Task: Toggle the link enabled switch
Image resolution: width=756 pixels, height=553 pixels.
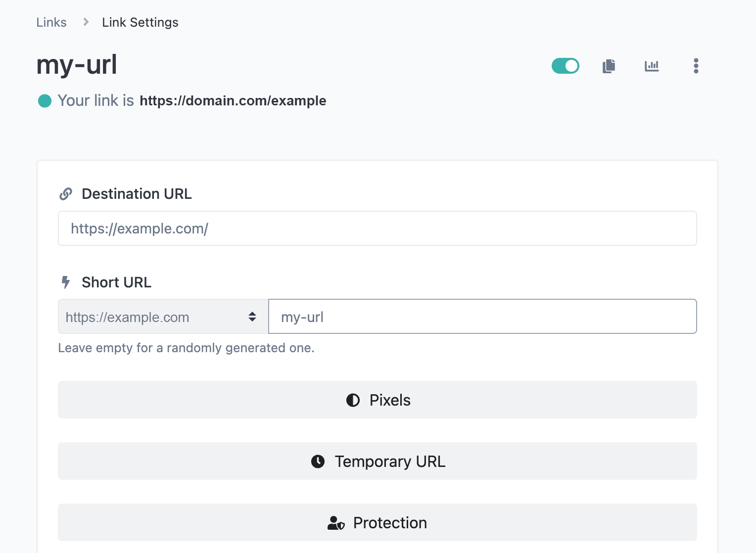Action: point(565,66)
